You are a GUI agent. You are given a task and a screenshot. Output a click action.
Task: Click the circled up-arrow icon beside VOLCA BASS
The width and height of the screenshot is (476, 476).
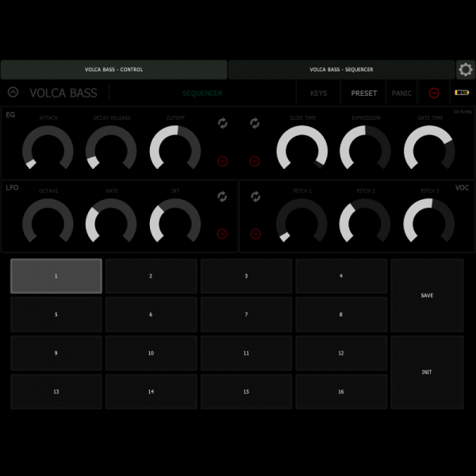click(13, 92)
